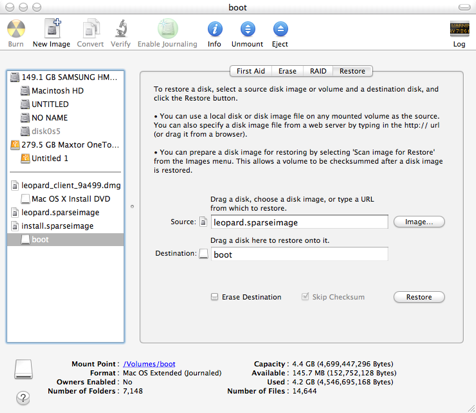
Task: Switch to the Erase tab
Action: (287, 71)
